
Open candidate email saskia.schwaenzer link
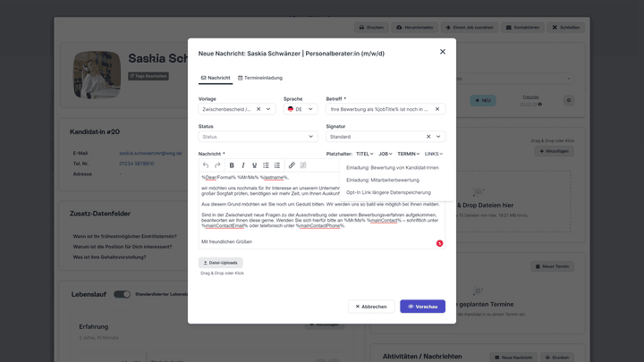150,153
